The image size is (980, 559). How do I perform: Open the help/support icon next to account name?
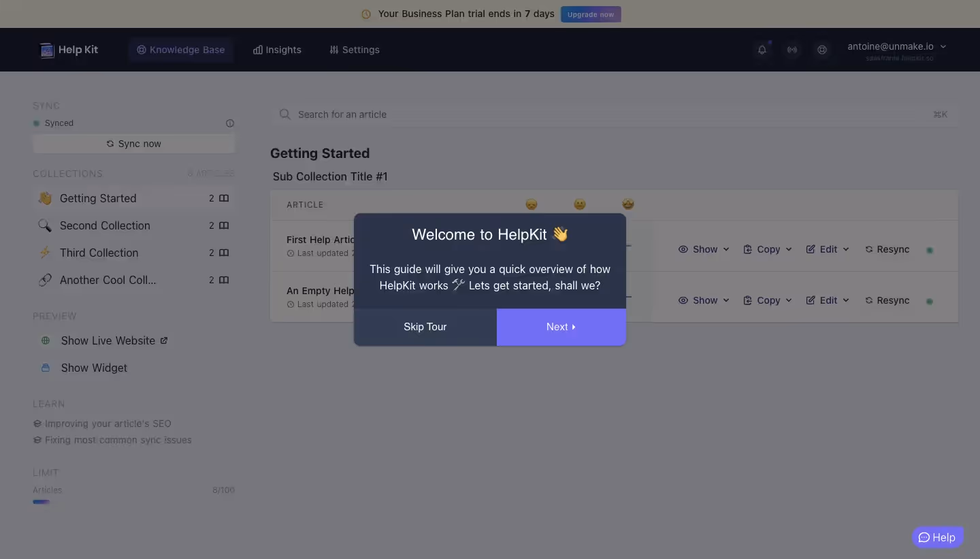[x=822, y=50]
